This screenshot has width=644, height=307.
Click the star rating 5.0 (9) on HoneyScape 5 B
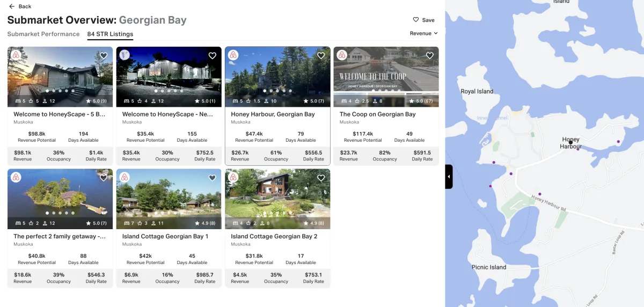click(x=96, y=101)
